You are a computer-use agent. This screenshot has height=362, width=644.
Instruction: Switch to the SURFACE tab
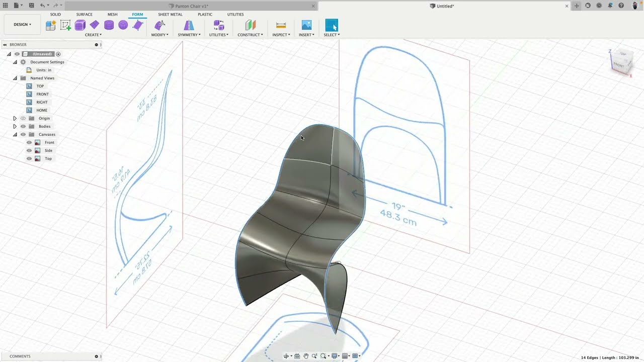pos(84,14)
